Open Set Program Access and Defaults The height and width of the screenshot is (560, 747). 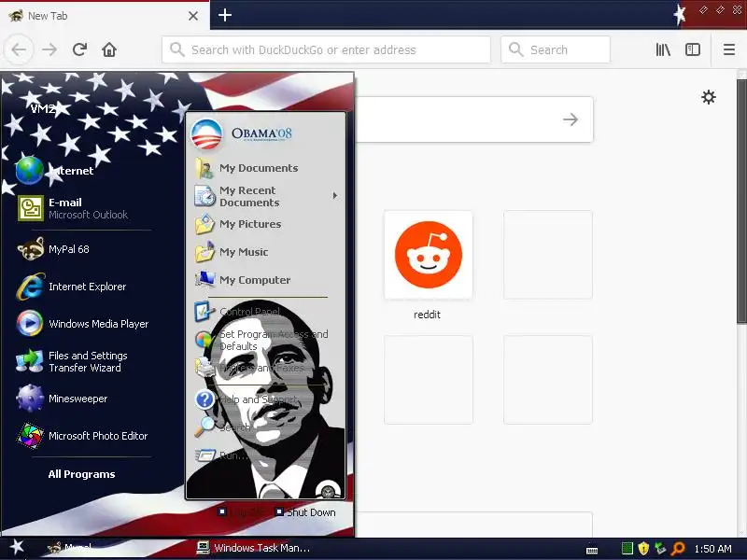click(x=261, y=340)
